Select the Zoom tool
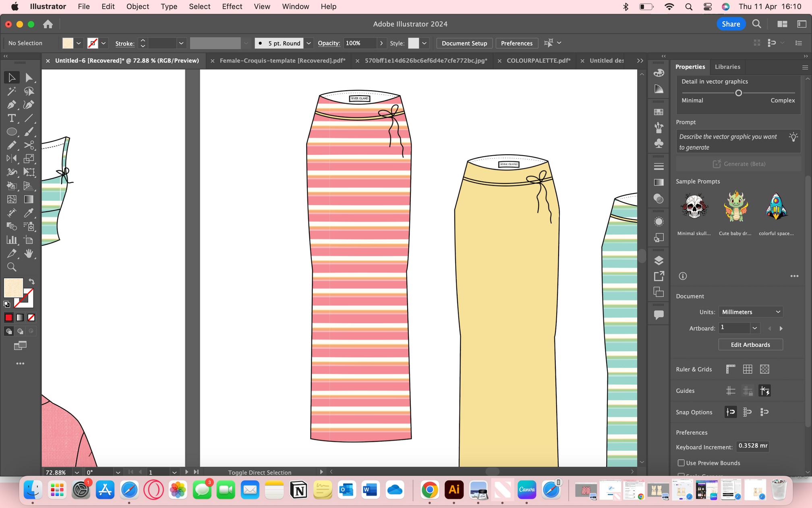The height and width of the screenshot is (508, 812). coord(12,267)
